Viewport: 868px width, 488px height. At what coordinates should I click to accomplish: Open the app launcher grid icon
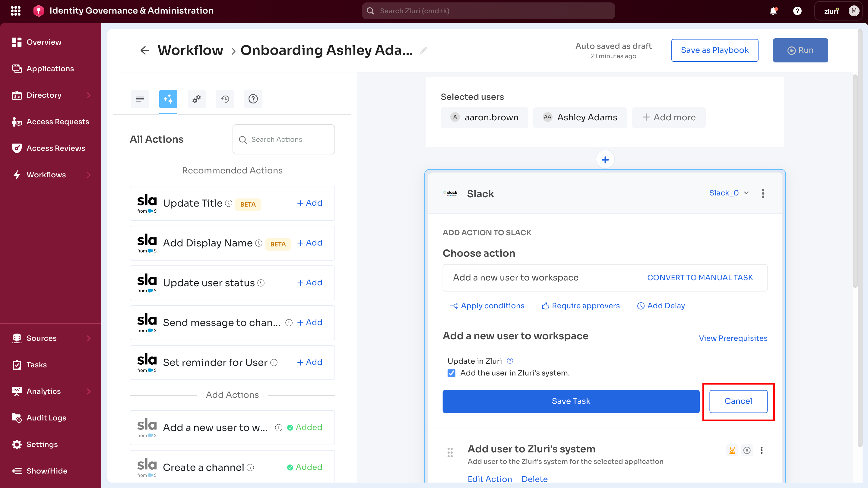pyautogui.click(x=15, y=11)
